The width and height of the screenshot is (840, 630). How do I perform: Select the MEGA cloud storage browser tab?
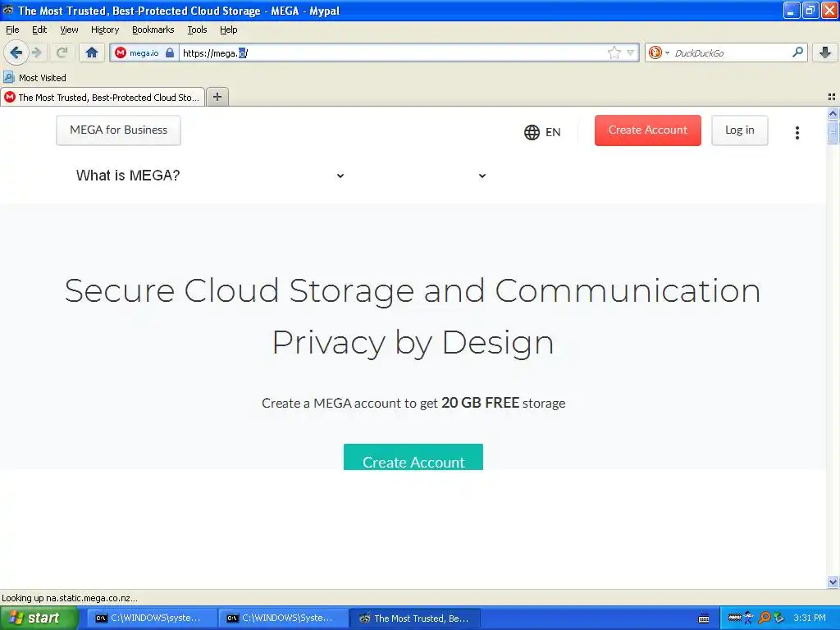pyautogui.click(x=103, y=97)
